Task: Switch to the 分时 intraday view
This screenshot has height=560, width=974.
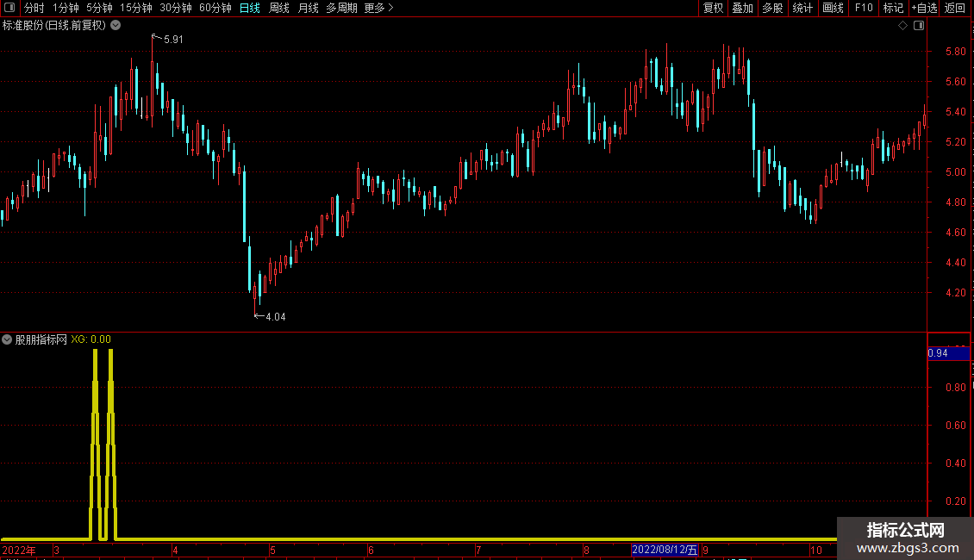Action: 34,8
